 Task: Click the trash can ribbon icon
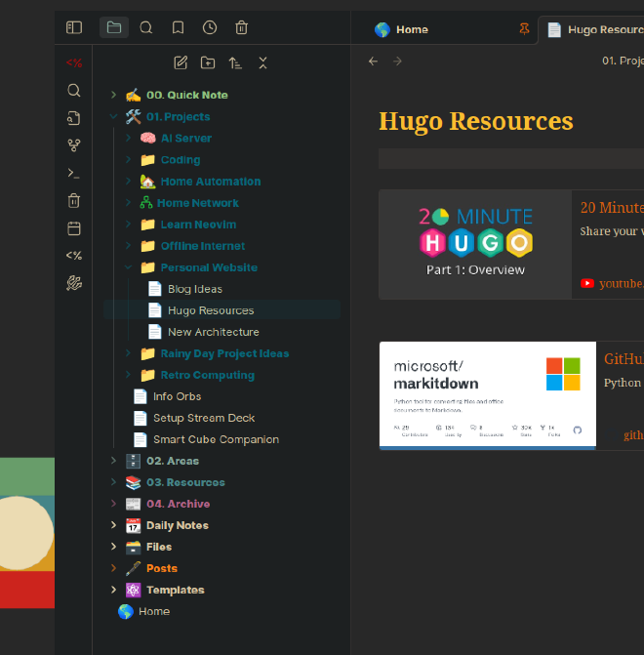[74, 200]
